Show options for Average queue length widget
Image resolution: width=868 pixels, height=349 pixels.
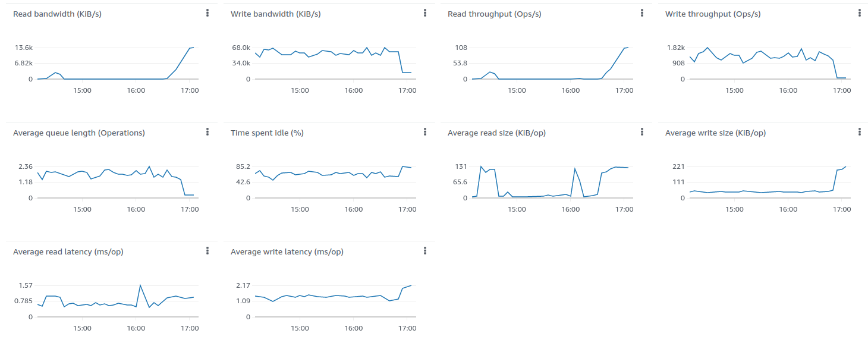click(207, 132)
